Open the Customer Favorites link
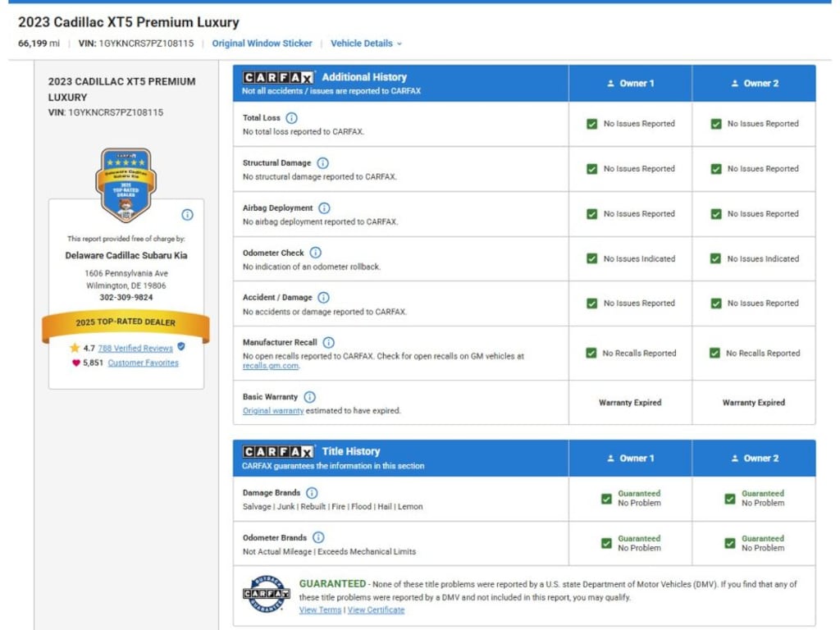The width and height of the screenshot is (840, 630). (143, 363)
